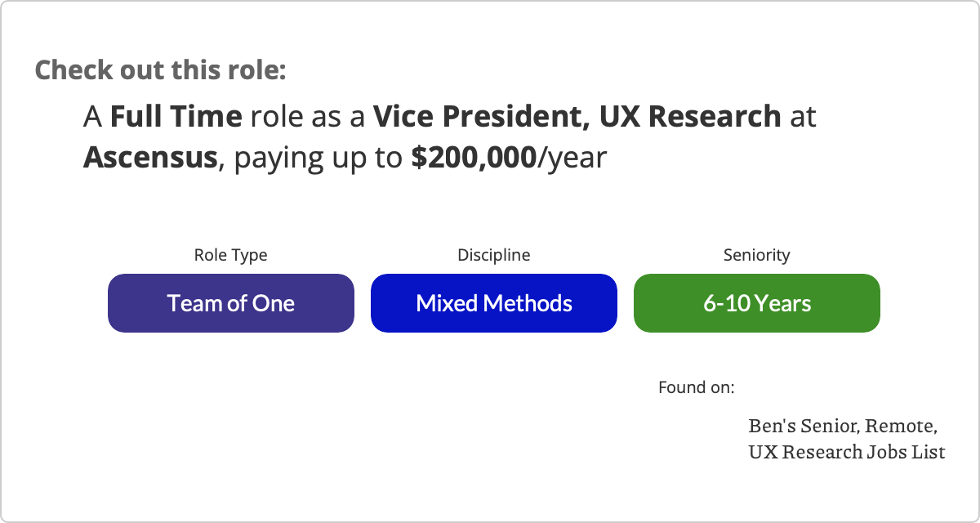
Task: Click the "Check out this role:" heading
Action: click(x=161, y=69)
